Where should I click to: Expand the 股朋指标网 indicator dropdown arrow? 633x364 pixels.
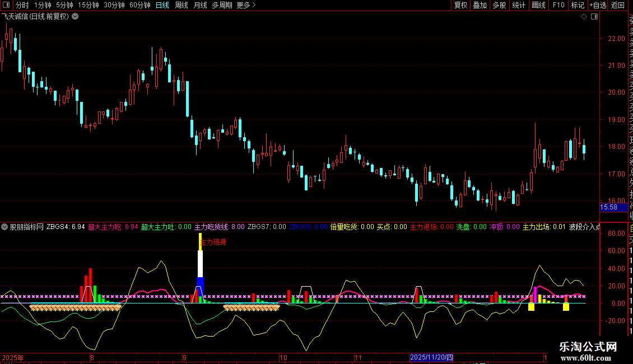click(5, 227)
